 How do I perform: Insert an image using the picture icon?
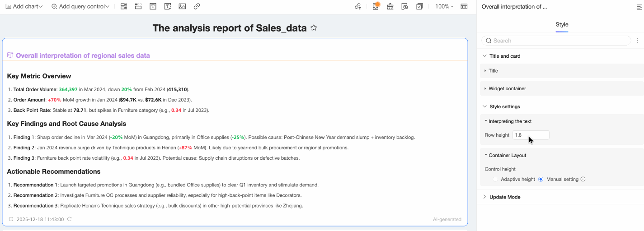point(182,7)
